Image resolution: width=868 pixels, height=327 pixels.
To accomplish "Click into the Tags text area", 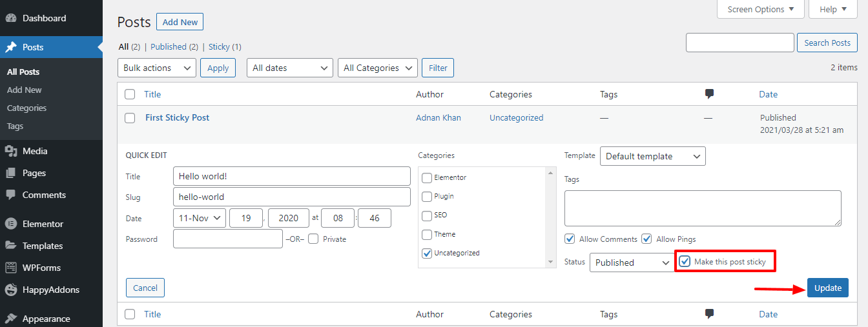I will point(703,208).
